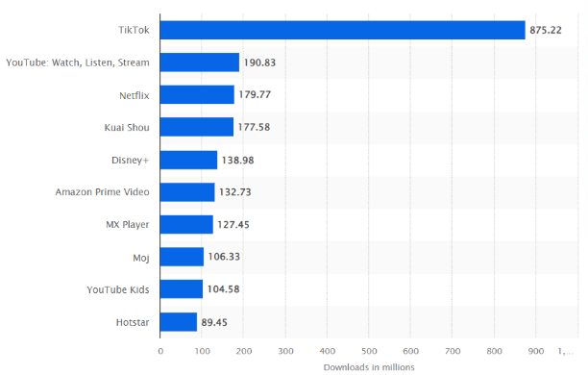
Task: Click the 400 axis tick label
Action: point(328,351)
